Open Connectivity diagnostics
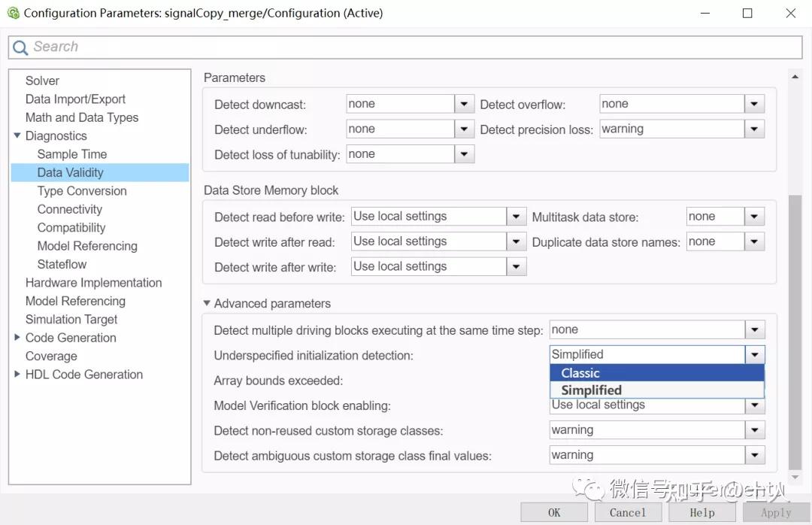Image resolution: width=812 pixels, height=525 pixels. tap(70, 209)
